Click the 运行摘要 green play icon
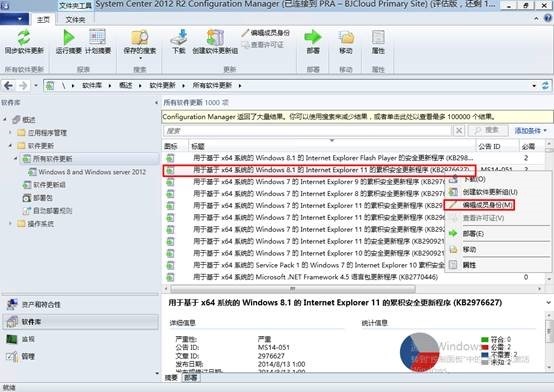Viewport: 554px width, 392px height. pos(69,37)
